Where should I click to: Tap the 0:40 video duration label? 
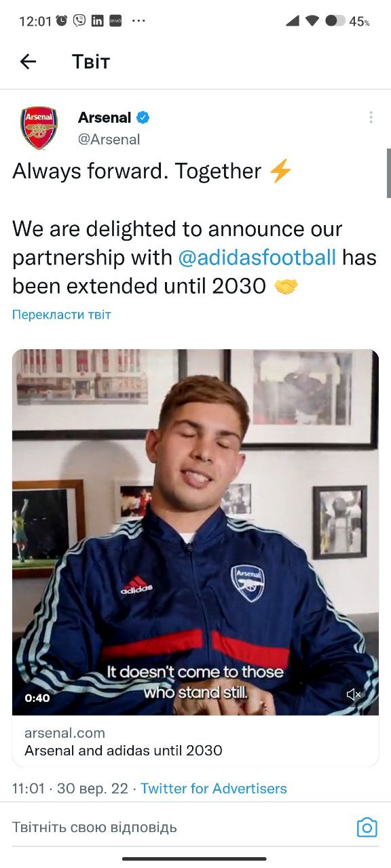click(x=37, y=698)
